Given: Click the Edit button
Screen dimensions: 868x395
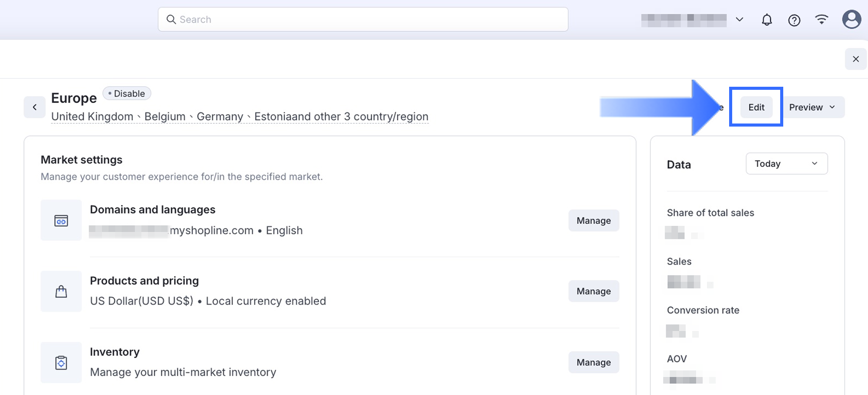Looking at the screenshot, I should tap(756, 107).
